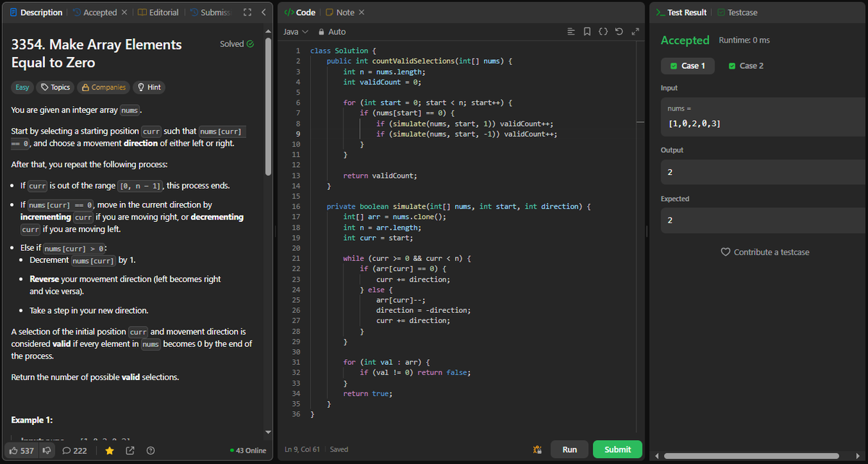Reveal the Hint

(149, 87)
